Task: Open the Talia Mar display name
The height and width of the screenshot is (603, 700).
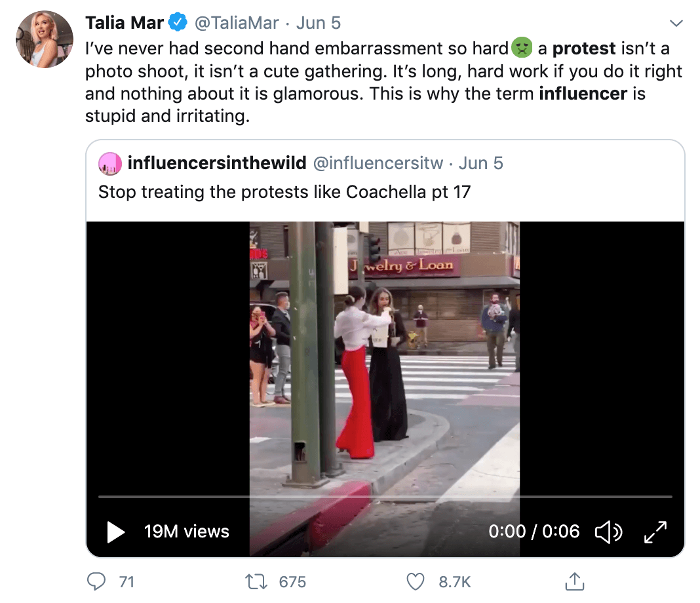Action: 125,23
